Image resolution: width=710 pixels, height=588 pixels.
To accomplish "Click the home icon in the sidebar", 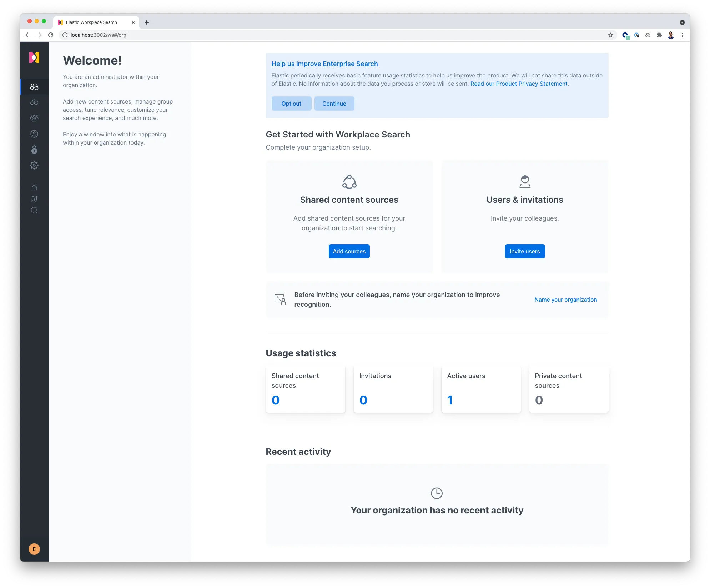I will coord(34,187).
